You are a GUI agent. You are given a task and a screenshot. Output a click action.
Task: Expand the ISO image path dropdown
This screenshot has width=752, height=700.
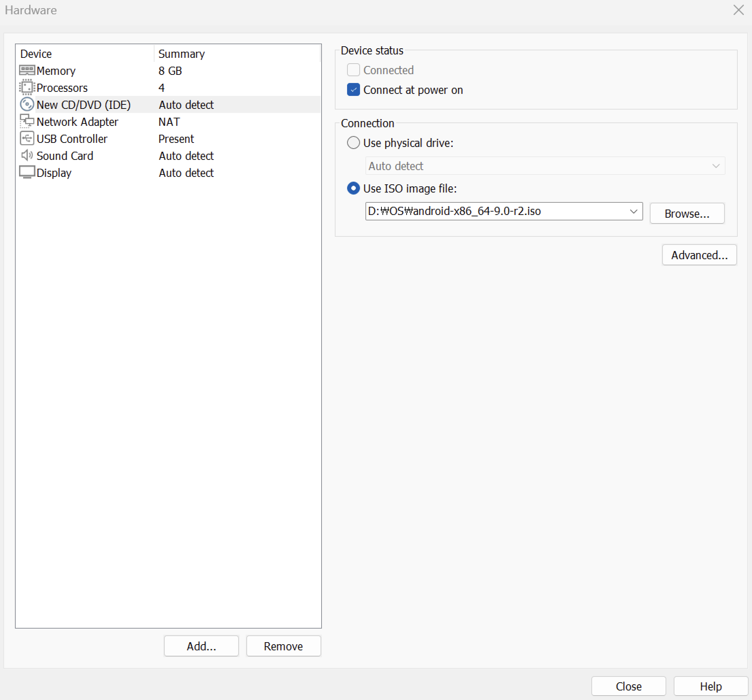[634, 212]
